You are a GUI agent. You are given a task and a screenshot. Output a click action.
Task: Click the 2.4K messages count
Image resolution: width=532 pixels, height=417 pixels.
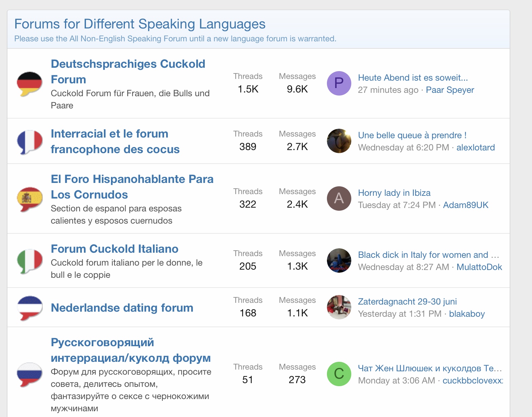pos(297,204)
